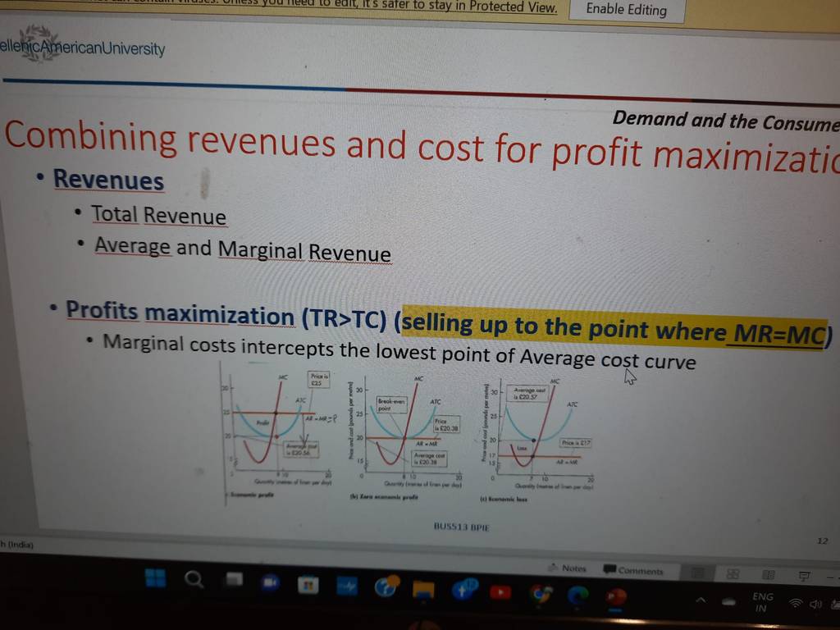Open Google Chrome from taskbar

pos(541,594)
